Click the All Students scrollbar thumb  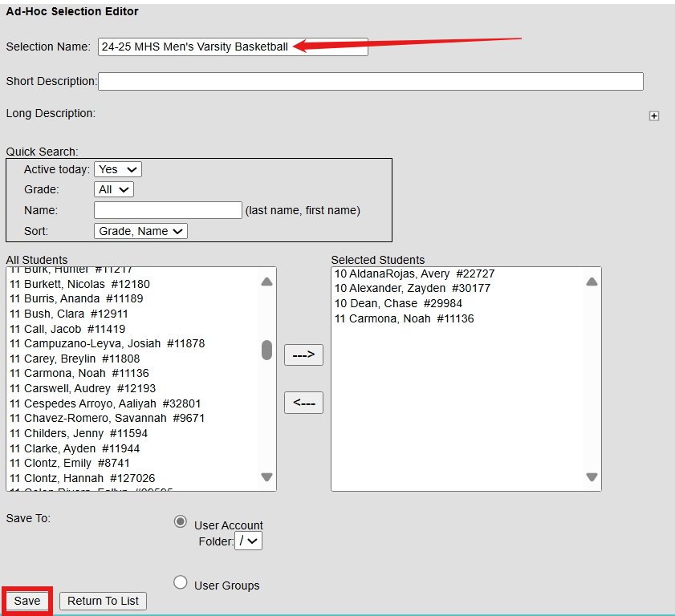tap(267, 351)
